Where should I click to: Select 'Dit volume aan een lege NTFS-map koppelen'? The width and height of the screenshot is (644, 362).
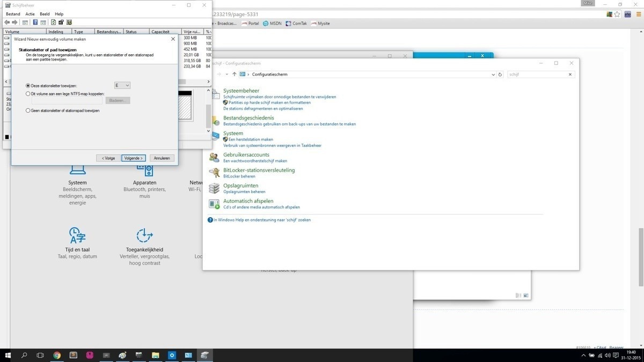pos(28,94)
